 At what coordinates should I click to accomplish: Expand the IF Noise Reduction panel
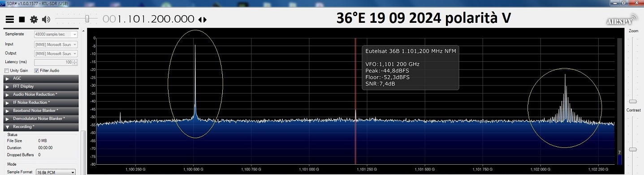pos(41,102)
